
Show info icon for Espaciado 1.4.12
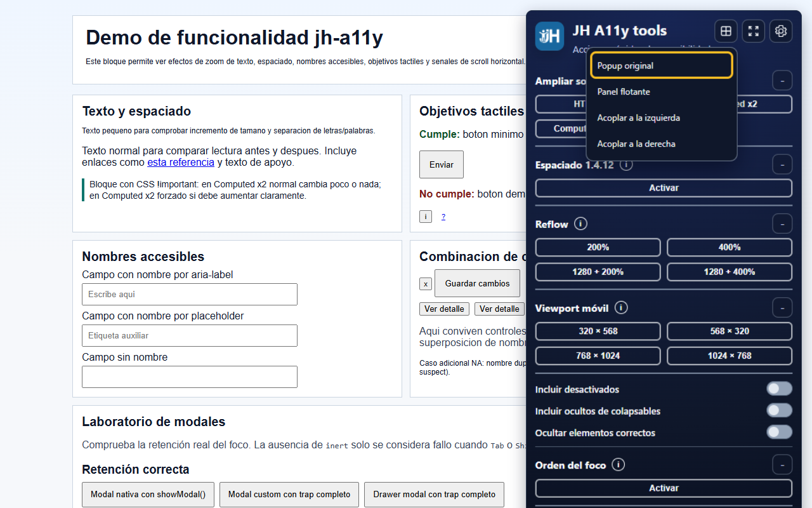point(626,165)
